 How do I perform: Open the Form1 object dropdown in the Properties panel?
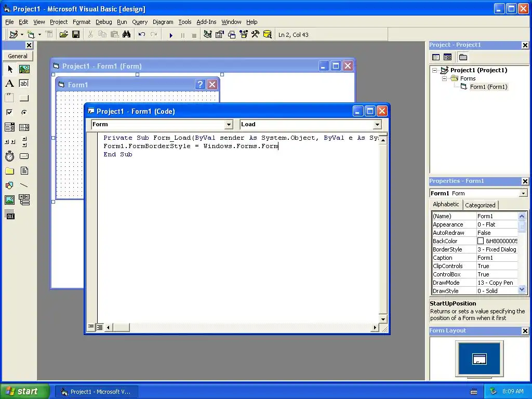[524, 193]
